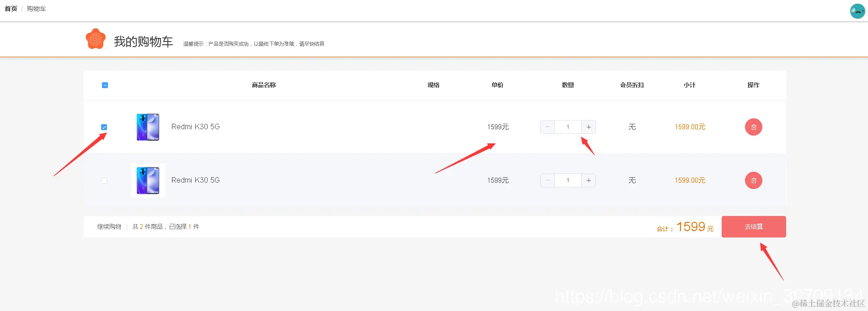Click the second row subtotal 1599.00元
The height and width of the screenshot is (311, 868).
coord(690,180)
